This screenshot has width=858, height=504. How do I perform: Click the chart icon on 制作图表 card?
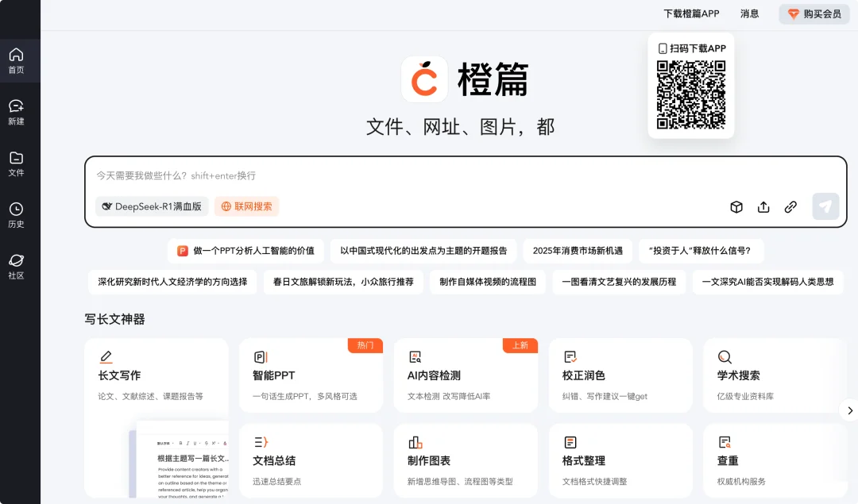[415, 442]
